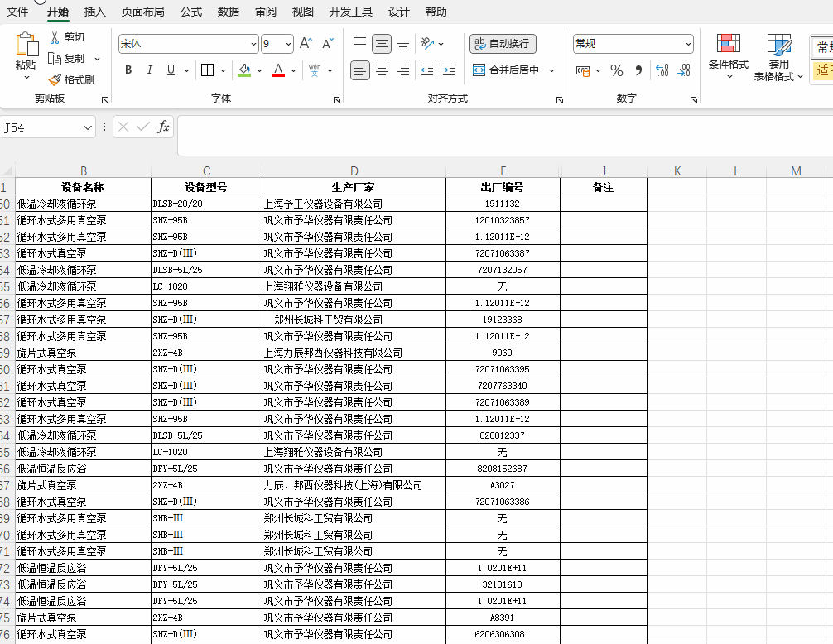Click the Center horizontal alignment icon
Image resolution: width=833 pixels, height=644 pixels.
tap(382, 70)
